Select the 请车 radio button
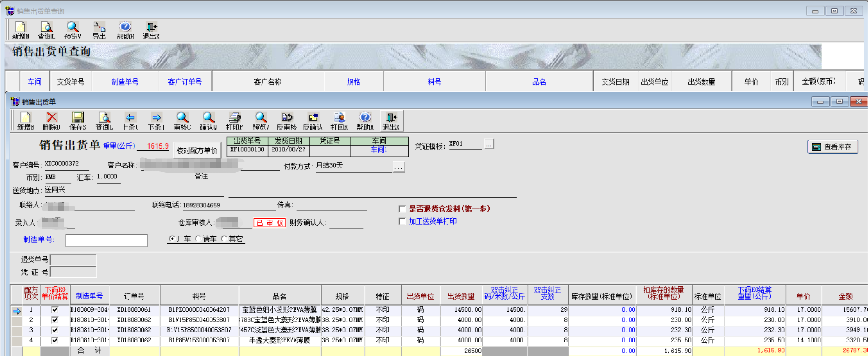This screenshot has height=356, width=868. [x=198, y=239]
